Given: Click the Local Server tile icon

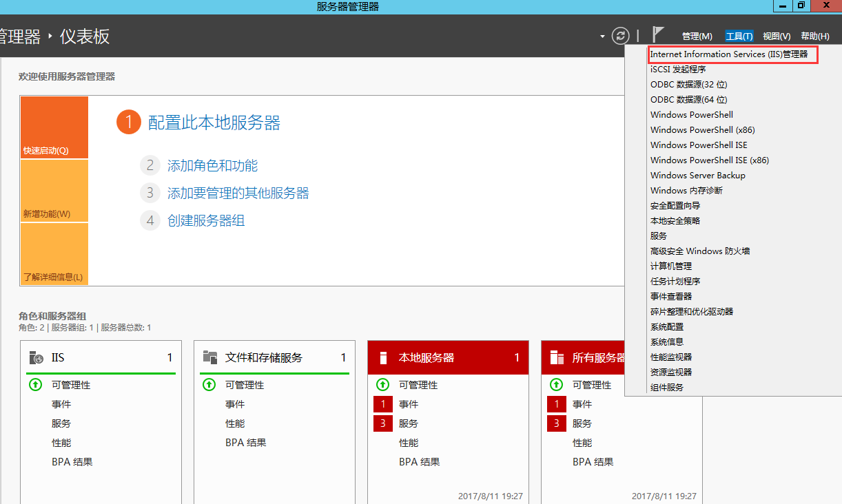Looking at the screenshot, I should coord(384,358).
